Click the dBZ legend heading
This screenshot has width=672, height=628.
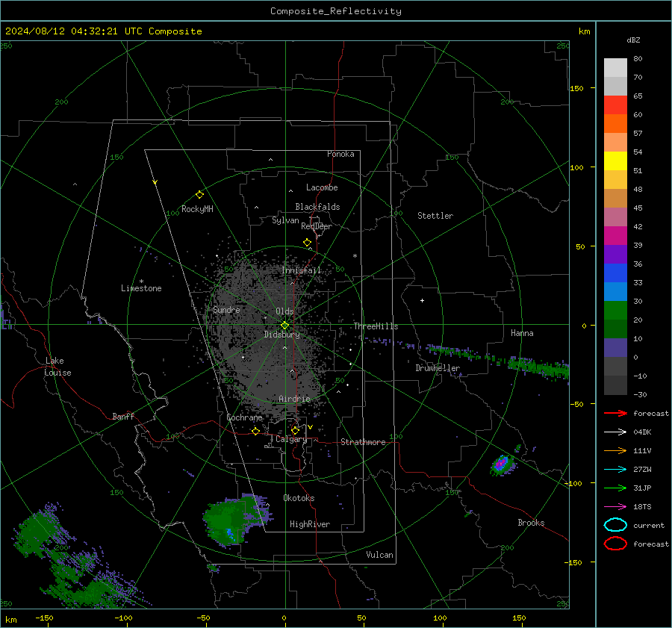(633, 40)
